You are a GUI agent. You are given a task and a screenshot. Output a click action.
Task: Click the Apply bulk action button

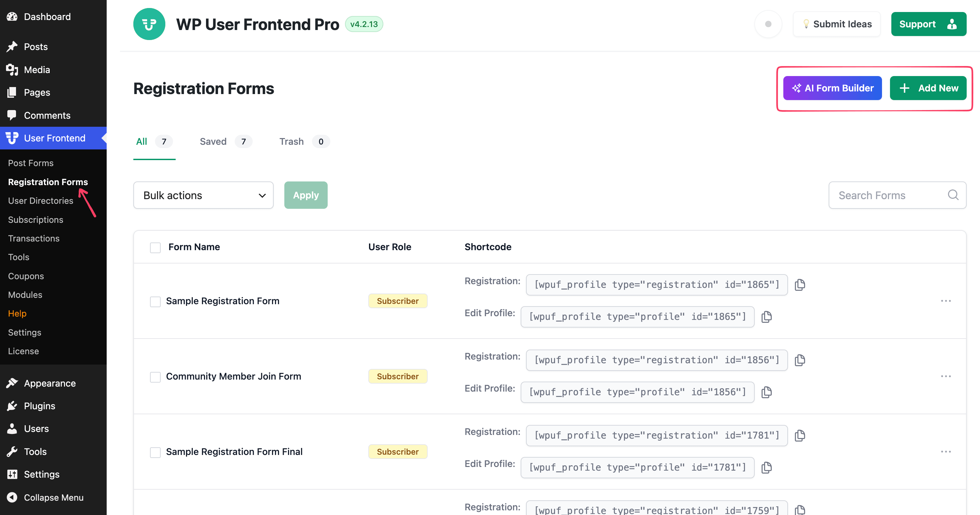[306, 195]
